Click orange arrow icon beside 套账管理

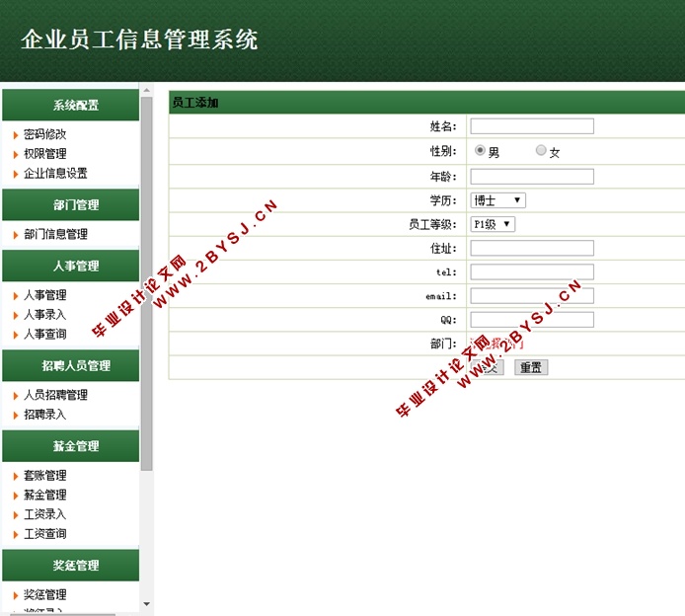coord(16,476)
